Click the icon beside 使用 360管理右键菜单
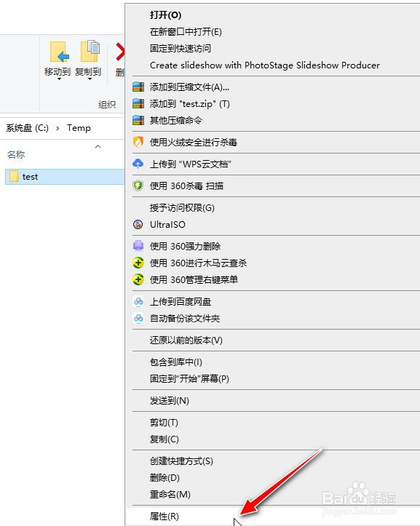420x526 pixels. click(x=138, y=279)
